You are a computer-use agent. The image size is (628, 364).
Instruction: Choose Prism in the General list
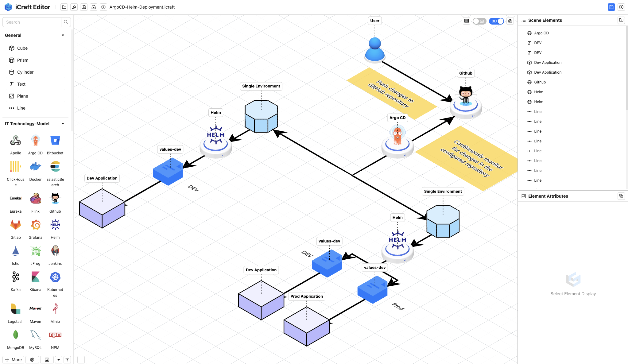pyautogui.click(x=35, y=60)
